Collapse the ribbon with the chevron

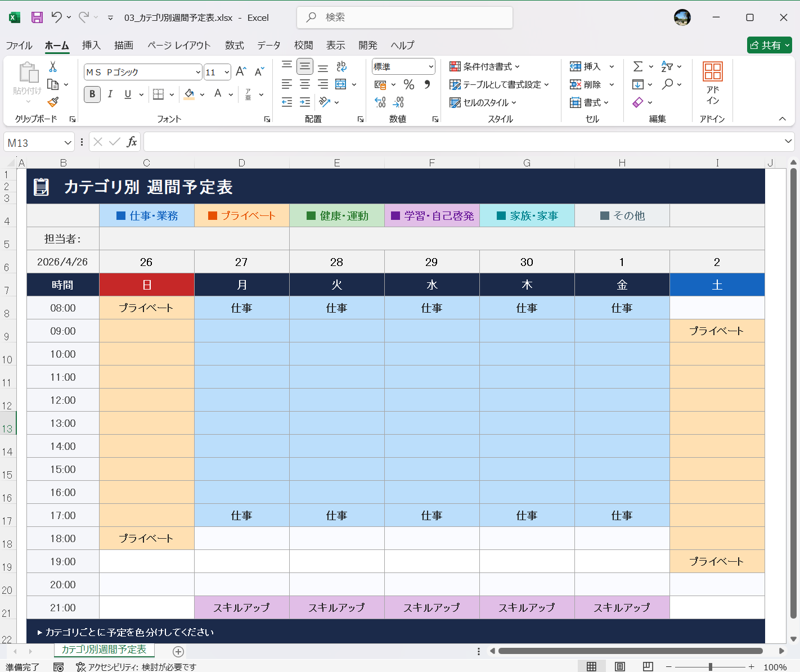click(782, 119)
